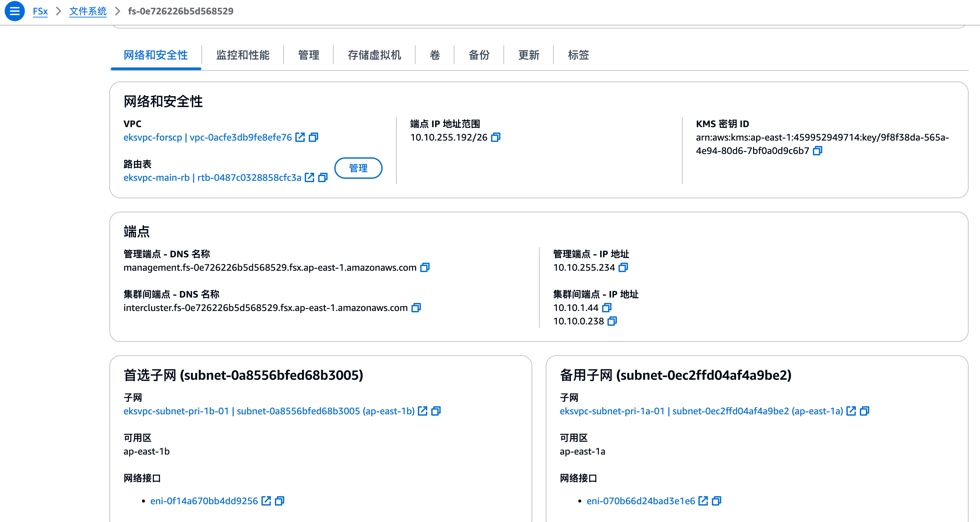This screenshot has height=522, width=980.
Task: Copy network interface eni-0f14a670bb4dd9256
Action: [x=280, y=501]
